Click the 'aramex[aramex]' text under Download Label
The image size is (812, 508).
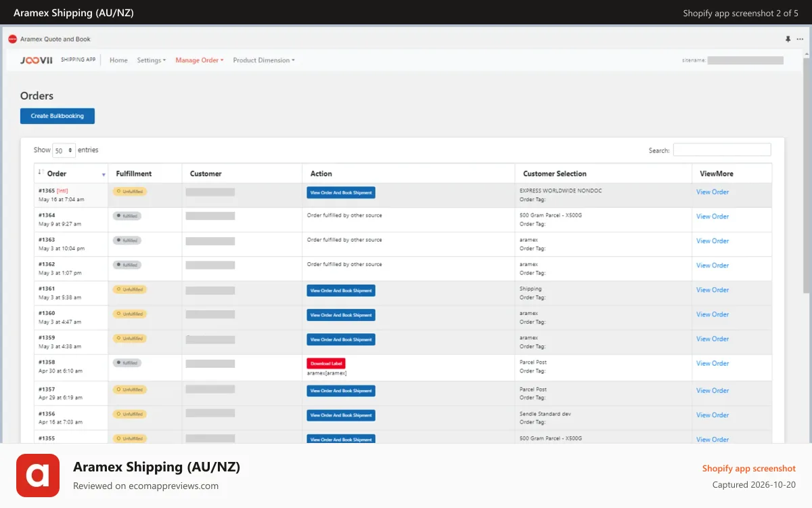327,373
